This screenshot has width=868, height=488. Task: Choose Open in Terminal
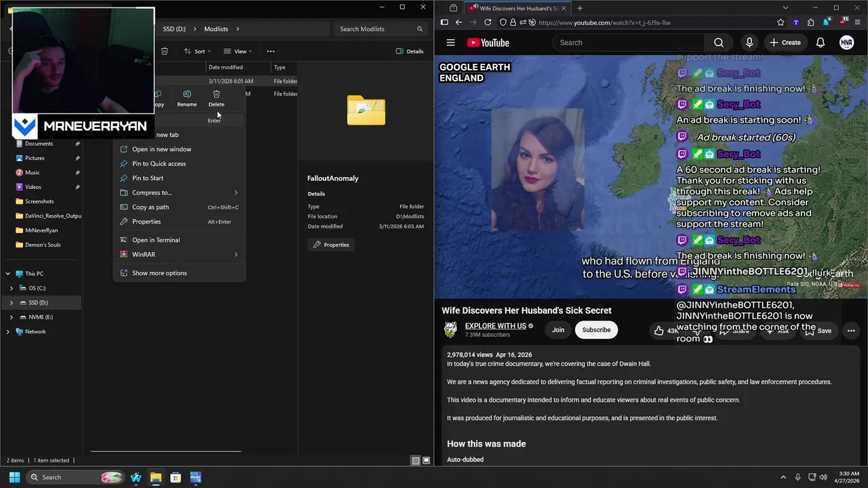[179, 240]
